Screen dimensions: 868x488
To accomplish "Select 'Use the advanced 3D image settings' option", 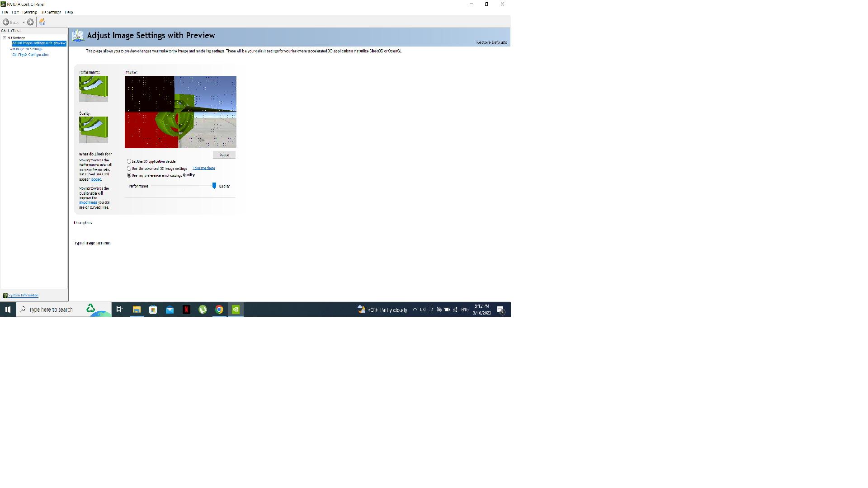I will [129, 168].
